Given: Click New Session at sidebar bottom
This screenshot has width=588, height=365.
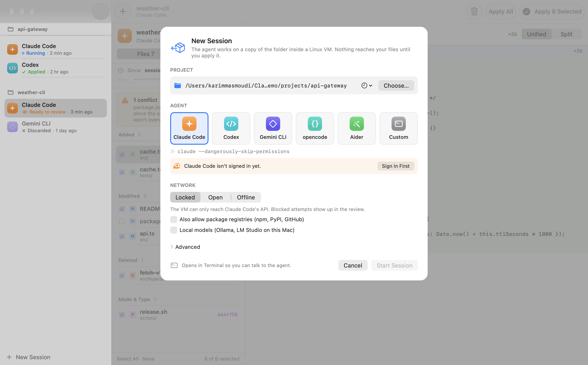Looking at the screenshot, I should (29, 357).
